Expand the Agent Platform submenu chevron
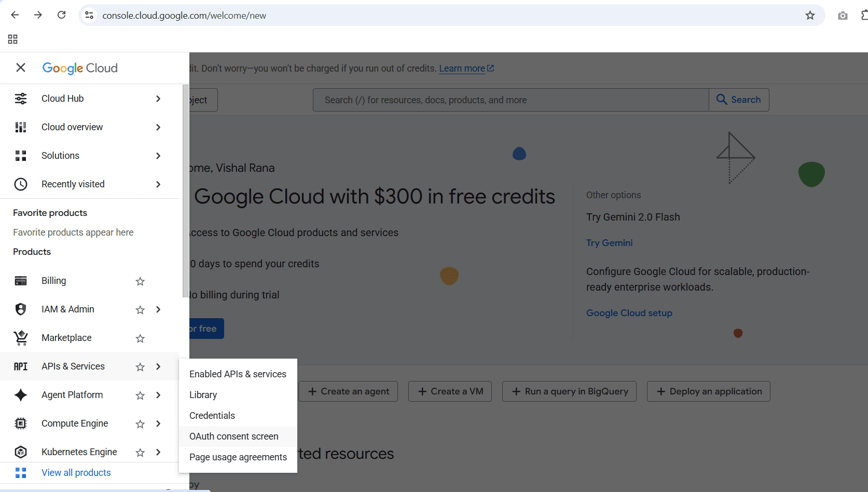This screenshot has width=868, height=492. coord(158,395)
